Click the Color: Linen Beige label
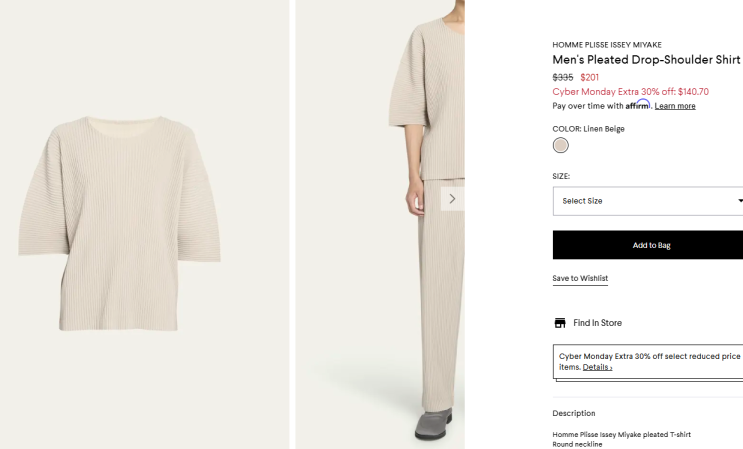 [588, 129]
